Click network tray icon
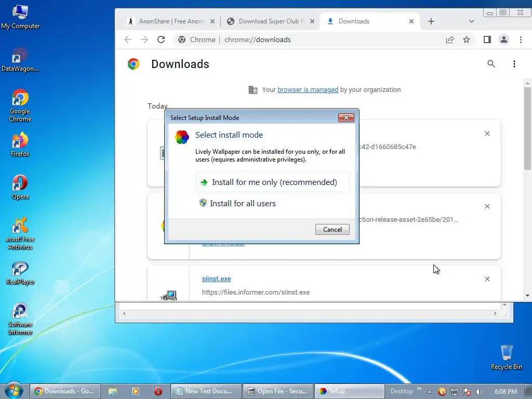This screenshot has width=532, height=399. point(455,392)
